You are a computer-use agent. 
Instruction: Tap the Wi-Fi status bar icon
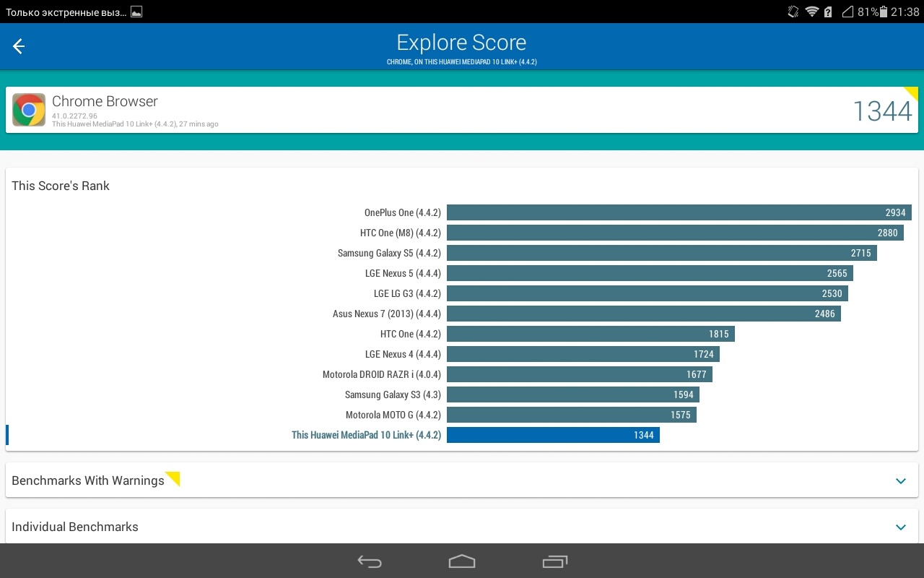pyautogui.click(x=812, y=12)
